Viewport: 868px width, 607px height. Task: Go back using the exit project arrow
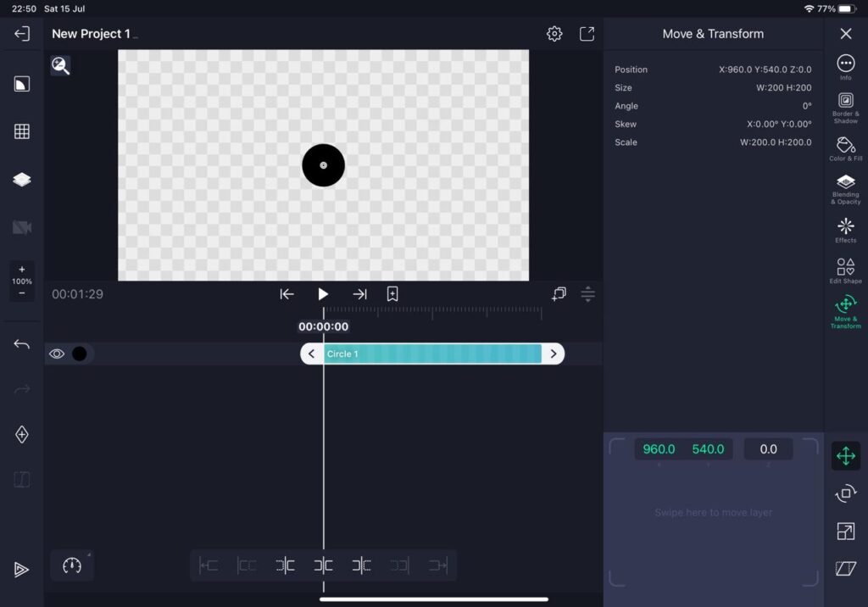pos(21,34)
